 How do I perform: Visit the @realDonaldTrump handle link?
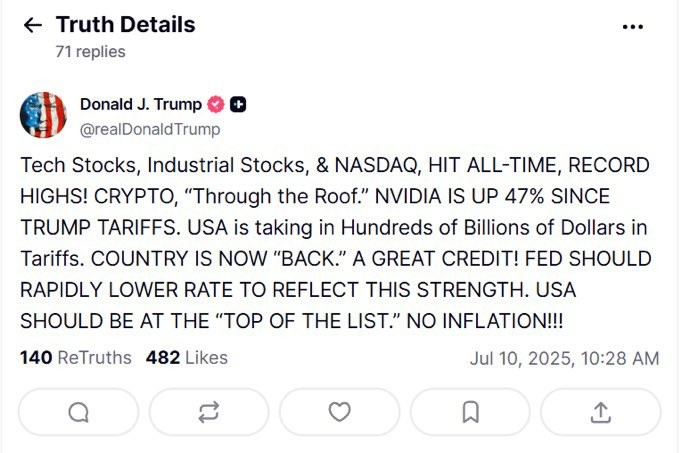pyautogui.click(x=150, y=130)
